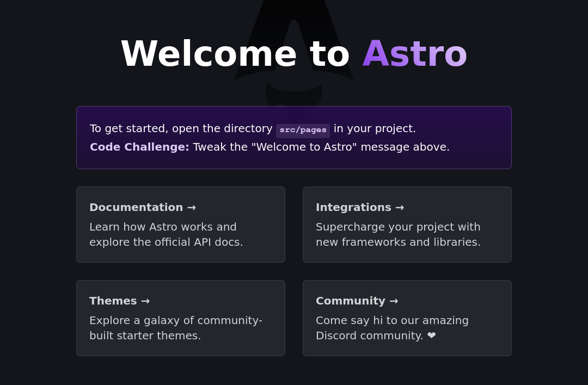This screenshot has width=588, height=385.
Task: Open the Integrations card link
Action: [407, 225]
